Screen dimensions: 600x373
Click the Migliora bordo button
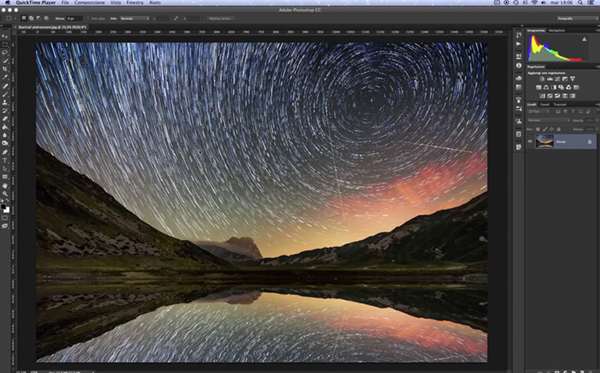pyautogui.click(x=221, y=18)
